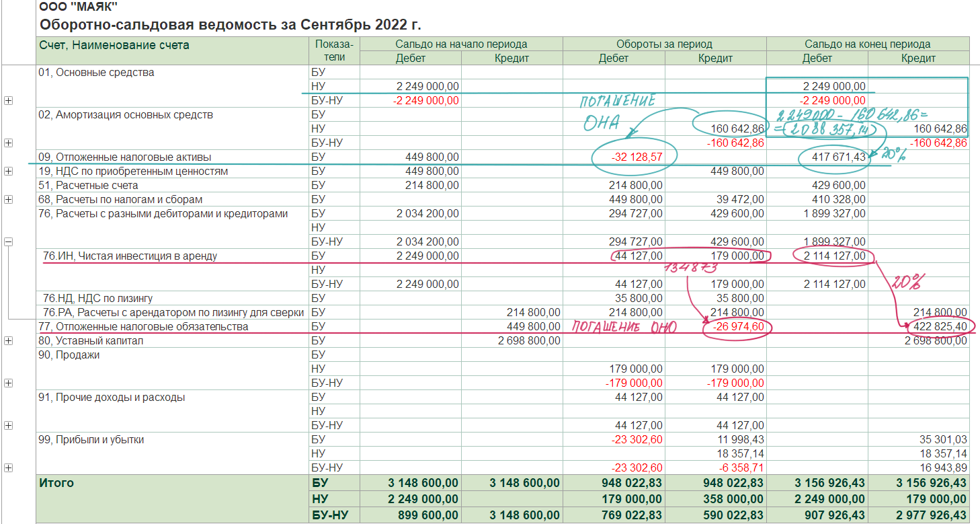
Task: Click the Обороты за период header
Action: point(664,44)
